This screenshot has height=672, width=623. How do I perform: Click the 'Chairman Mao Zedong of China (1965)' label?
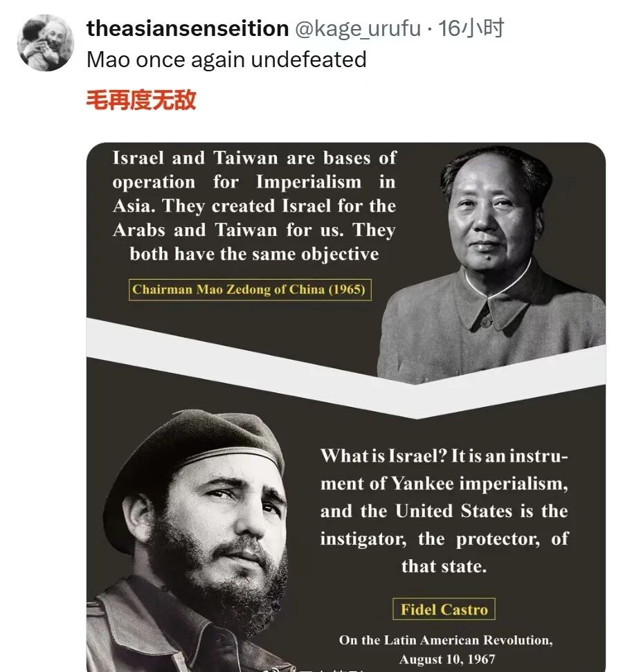tap(249, 289)
